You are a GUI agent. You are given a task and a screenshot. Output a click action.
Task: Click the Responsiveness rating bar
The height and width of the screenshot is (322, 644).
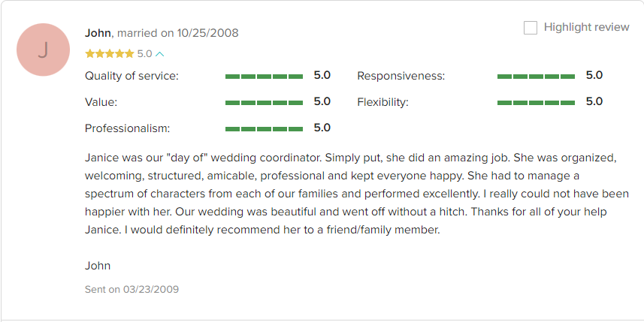[536, 77]
